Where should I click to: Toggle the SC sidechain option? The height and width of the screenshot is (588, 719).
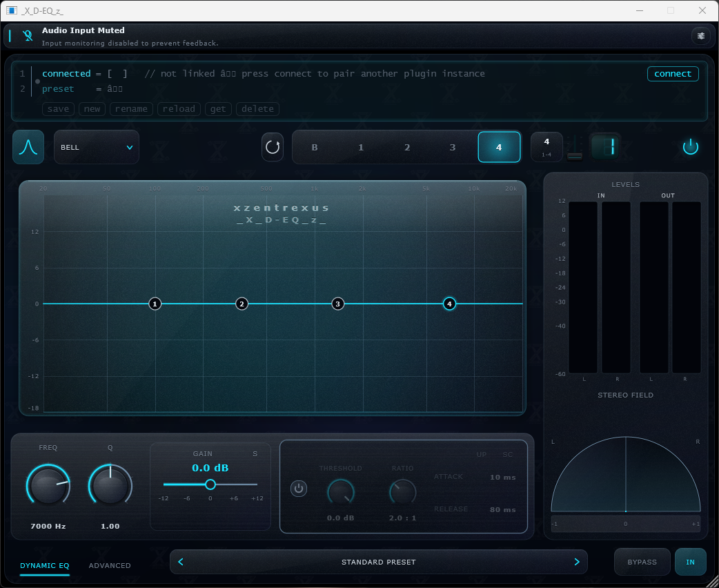click(x=508, y=455)
